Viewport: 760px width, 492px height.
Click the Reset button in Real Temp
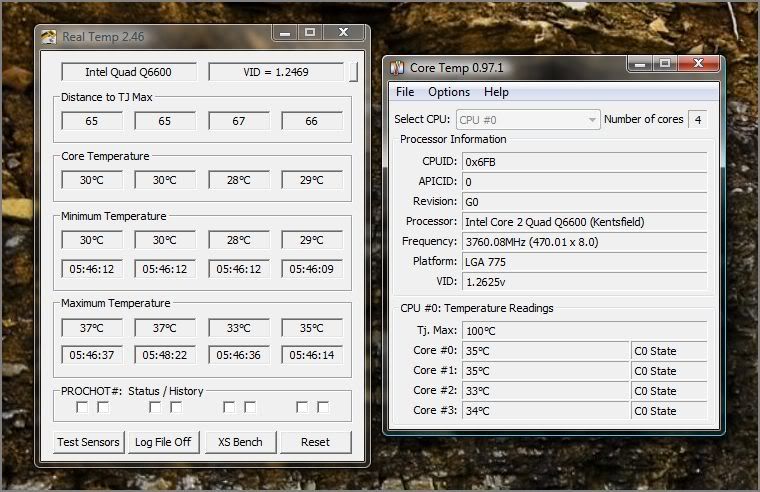click(316, 442)
